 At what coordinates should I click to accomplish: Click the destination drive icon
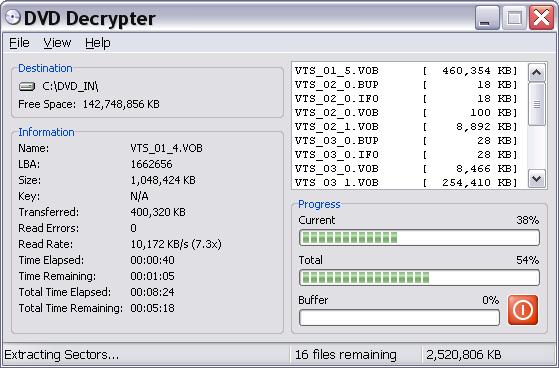[x=27, y=86]
